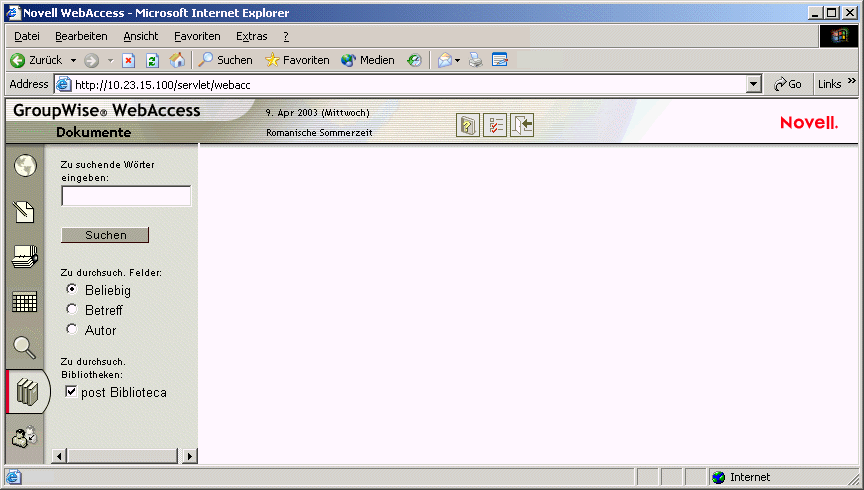The width and height of the screenshot is (864, 490).
Task: Open the globe icon in sidebar
Action: 25,165
